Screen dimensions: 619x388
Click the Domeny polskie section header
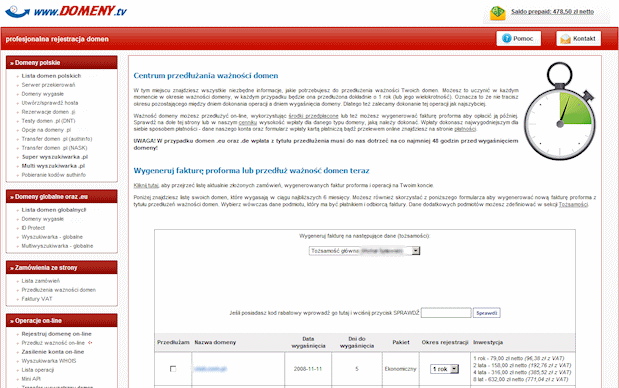pos(62,62)
